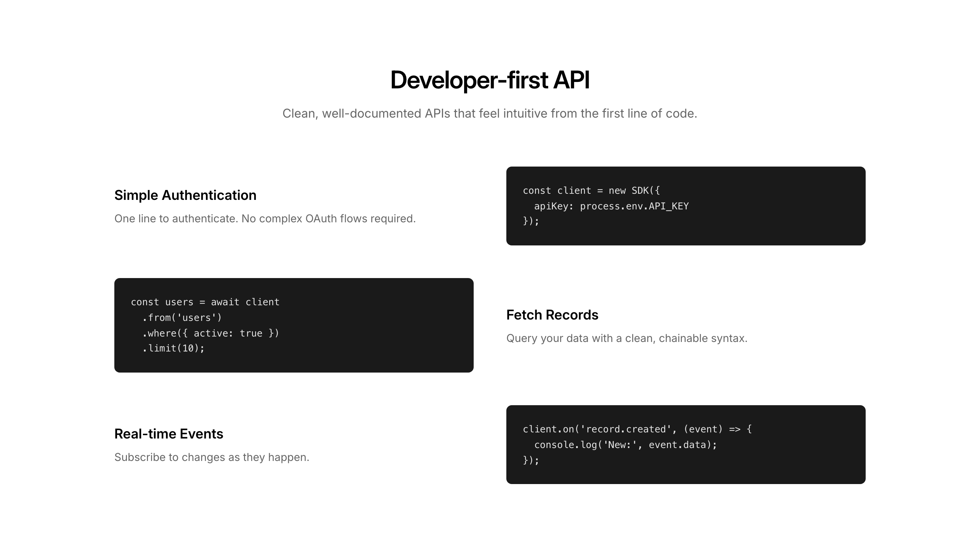Click the 'Subscribe to changes' description
Viewport: 980px width, 550px height.
click(x=212, y=457)
